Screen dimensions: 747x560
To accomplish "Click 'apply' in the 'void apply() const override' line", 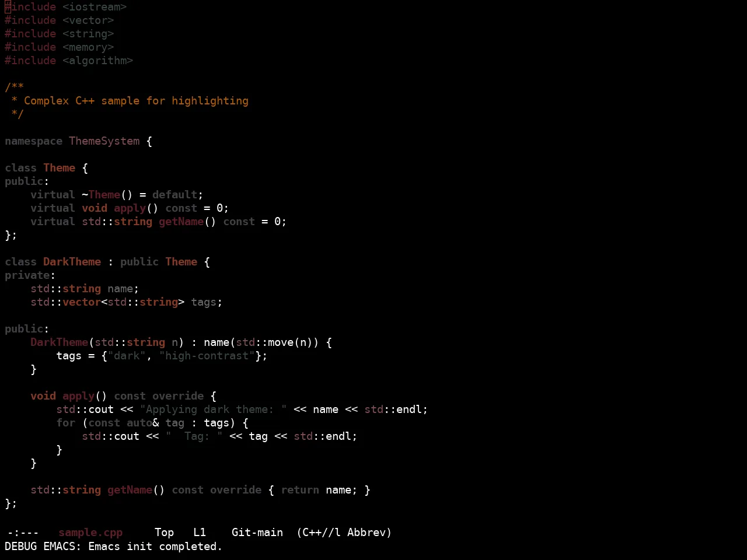I will [x=79, y=396].
